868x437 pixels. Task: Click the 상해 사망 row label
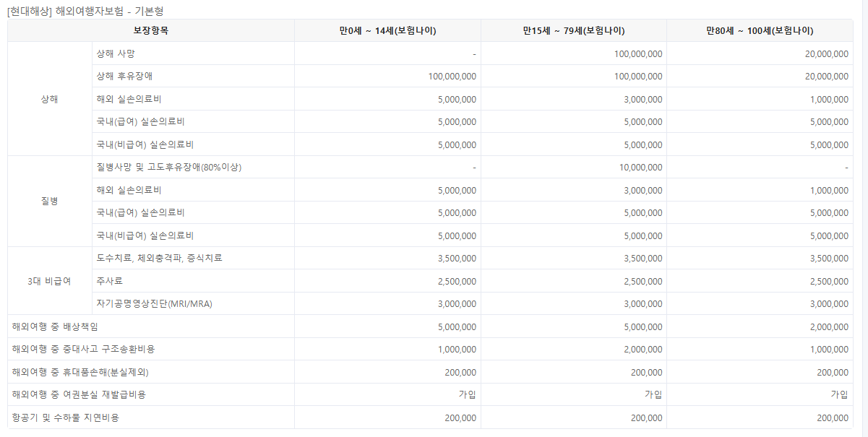tap(116, 53)
